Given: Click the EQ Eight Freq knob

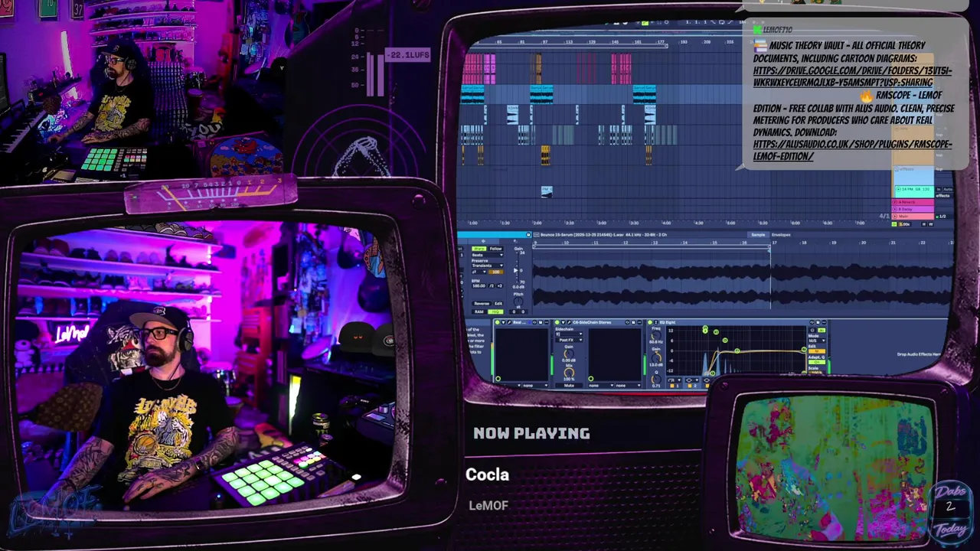Looking at the screenshot, I should point(656,335).
